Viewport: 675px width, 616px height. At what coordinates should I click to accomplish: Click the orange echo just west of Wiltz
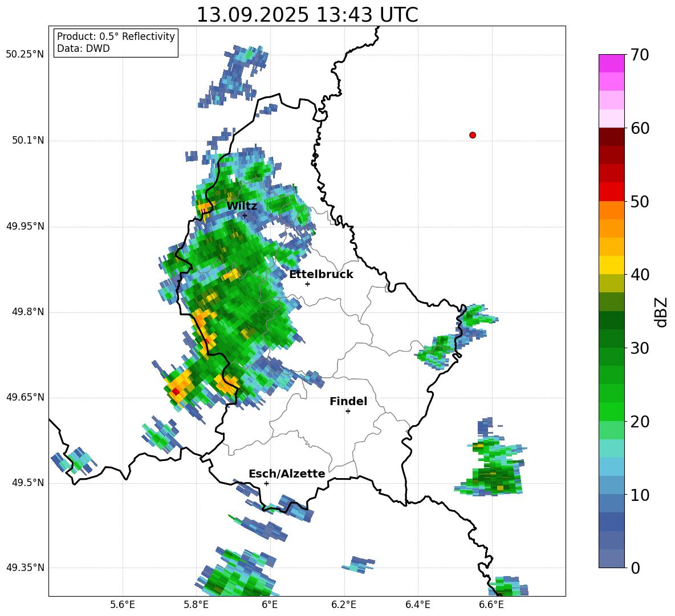205,208
